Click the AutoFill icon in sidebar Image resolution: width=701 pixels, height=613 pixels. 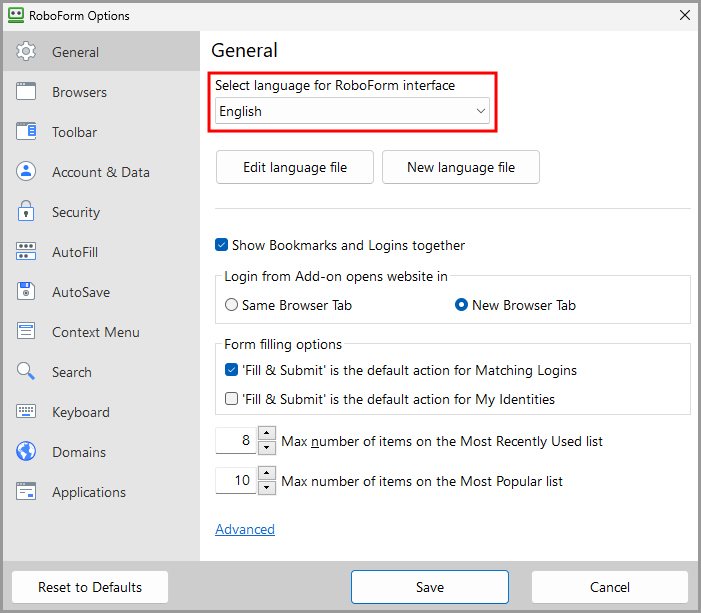pos(26,251)
